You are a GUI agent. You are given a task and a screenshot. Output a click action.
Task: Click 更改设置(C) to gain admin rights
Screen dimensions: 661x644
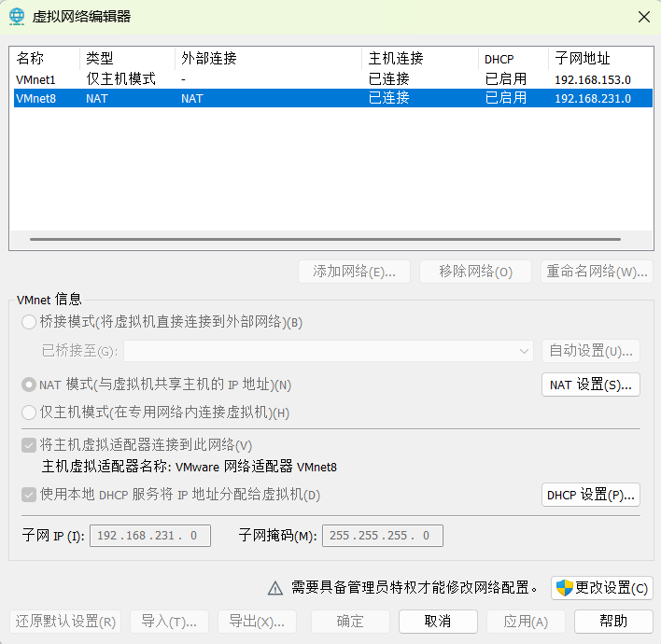602,588
